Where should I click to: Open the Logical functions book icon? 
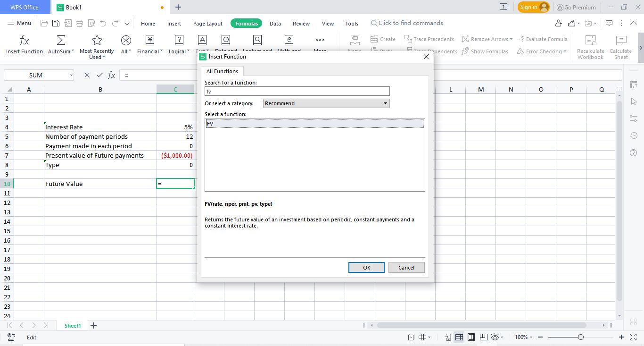[179, 40]
